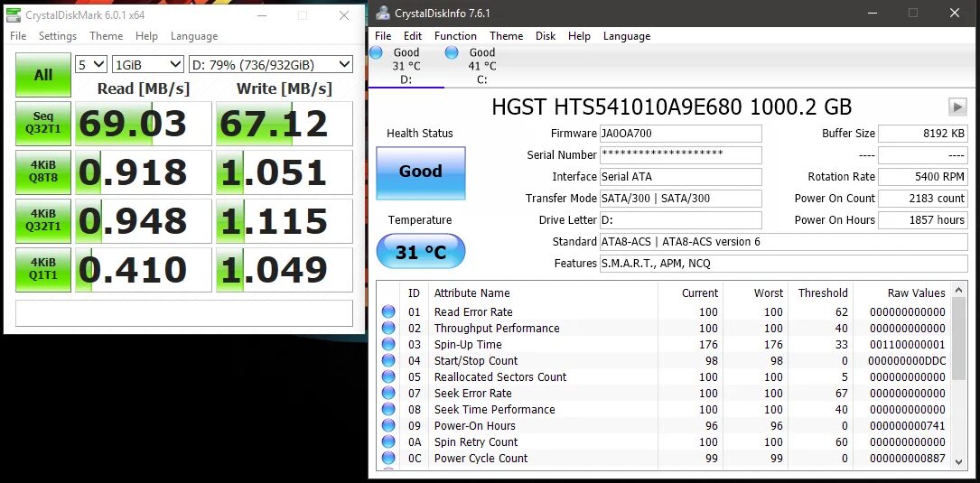Screen dimensions: 980x483
Task: Click the Threshold column header
Action: click(823, 293)
